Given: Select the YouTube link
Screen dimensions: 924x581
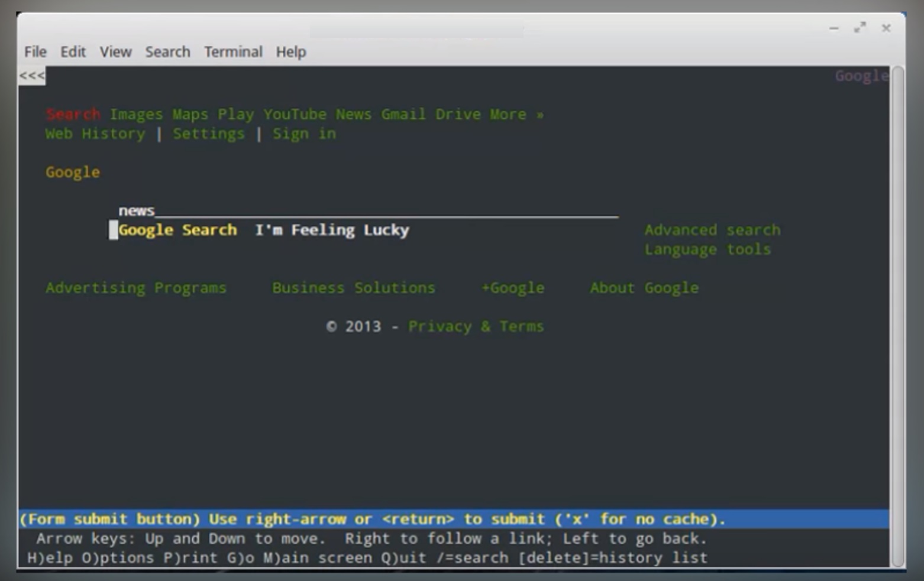Looking at the screenshot, I should pyautogui.click(x=295, y=114).
